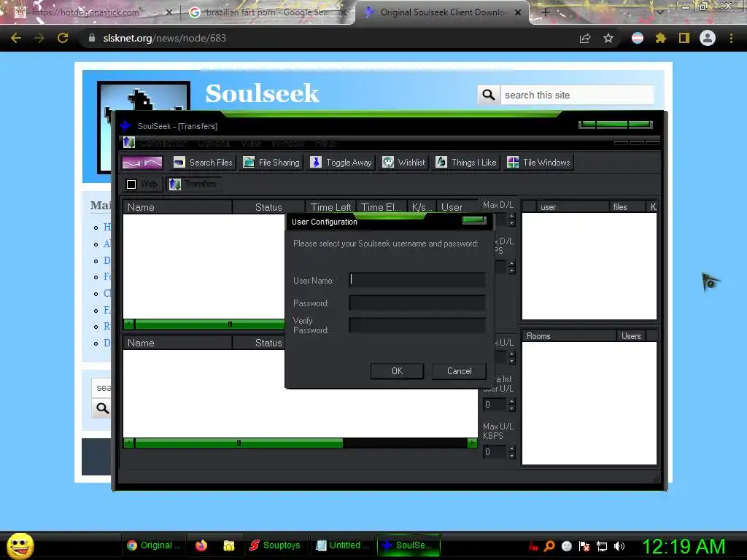Click the Soulseek menu bar document icon
Screen dimensions: 747x560
(128, 142)
